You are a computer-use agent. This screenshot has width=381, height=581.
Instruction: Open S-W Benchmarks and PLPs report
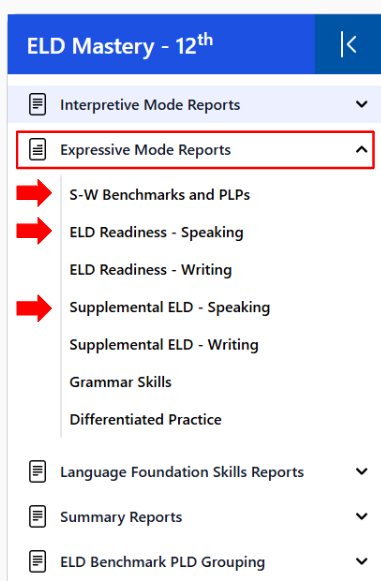pos(160,195)
